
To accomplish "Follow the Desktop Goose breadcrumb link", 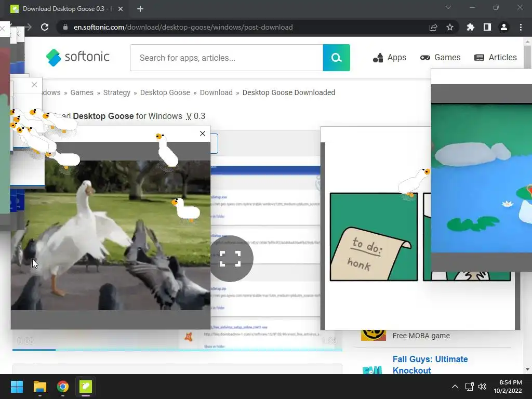I will (165, 92).
